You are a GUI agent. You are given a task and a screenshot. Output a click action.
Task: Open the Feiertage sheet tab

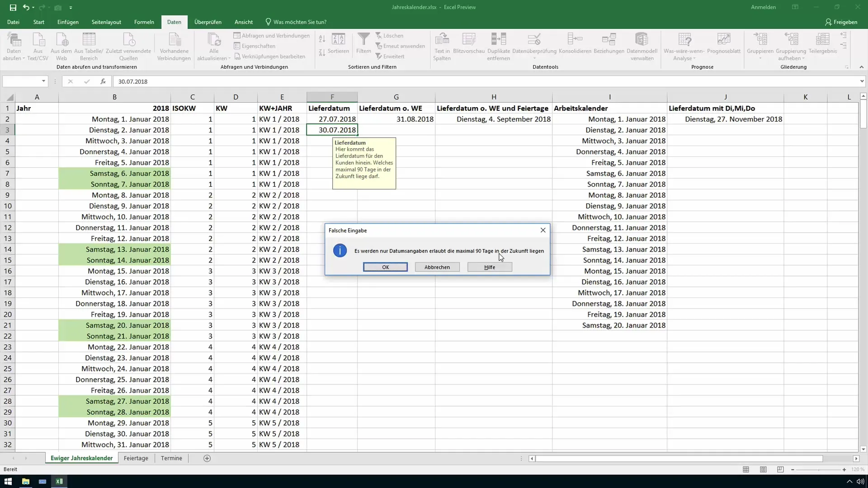pos(136,458)
